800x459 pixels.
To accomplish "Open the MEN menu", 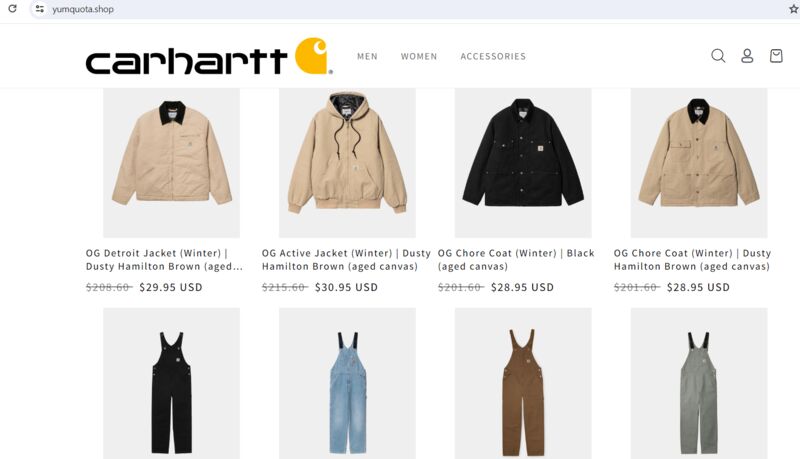I will click(367, 56).
